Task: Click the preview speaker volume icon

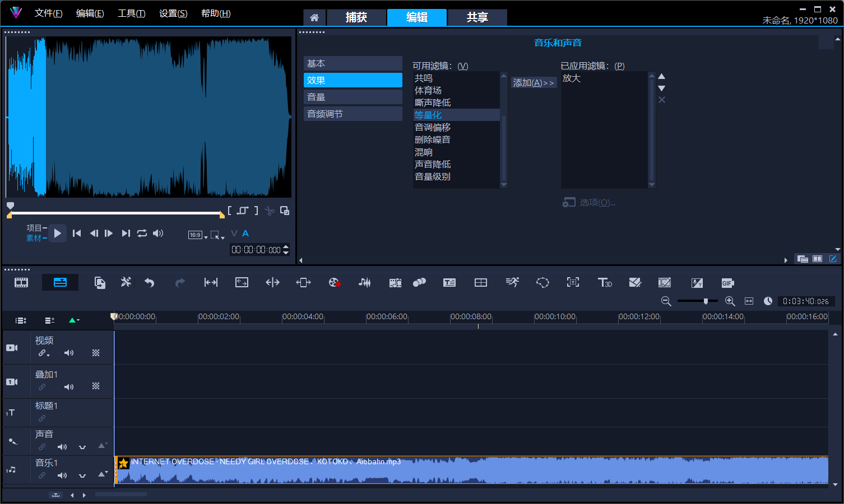Action: click(158, 233)
